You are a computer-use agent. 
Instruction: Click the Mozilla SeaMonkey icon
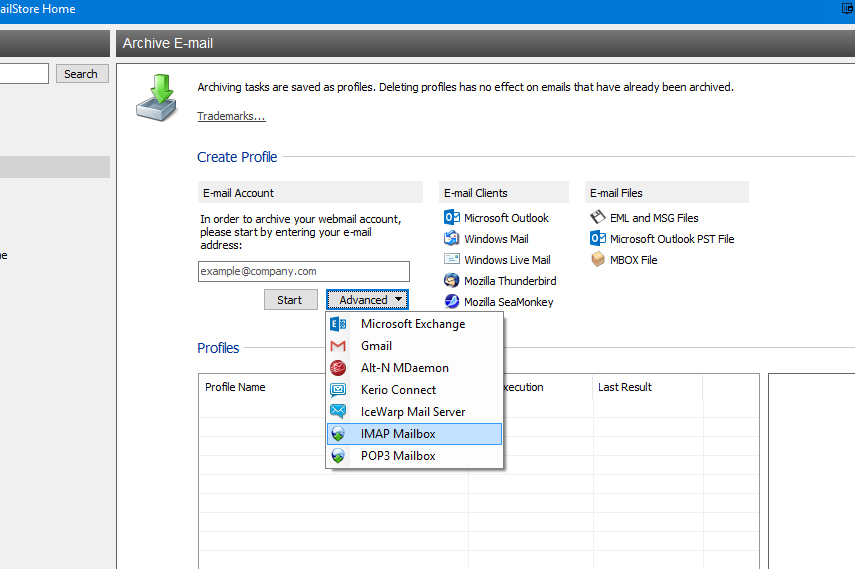[x=451, y=301]
